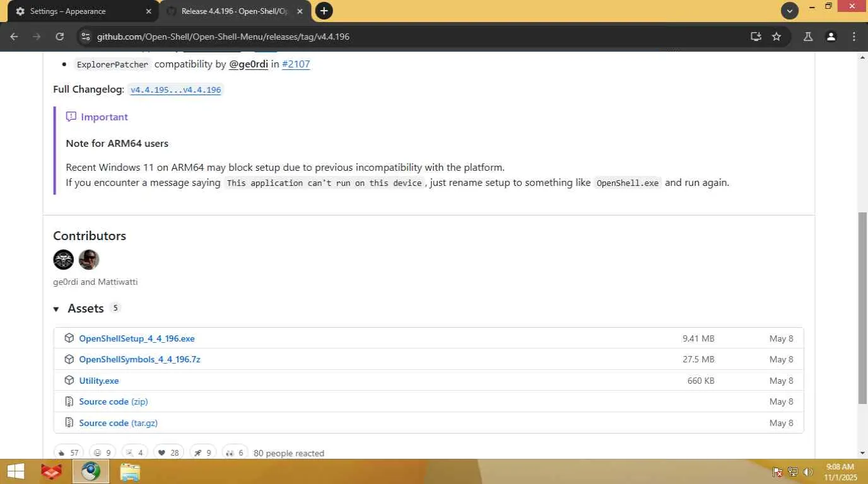Viewport: 868px width, 484px height.
Task: Open the Chrome profile avatar
Action: point(831,37)
